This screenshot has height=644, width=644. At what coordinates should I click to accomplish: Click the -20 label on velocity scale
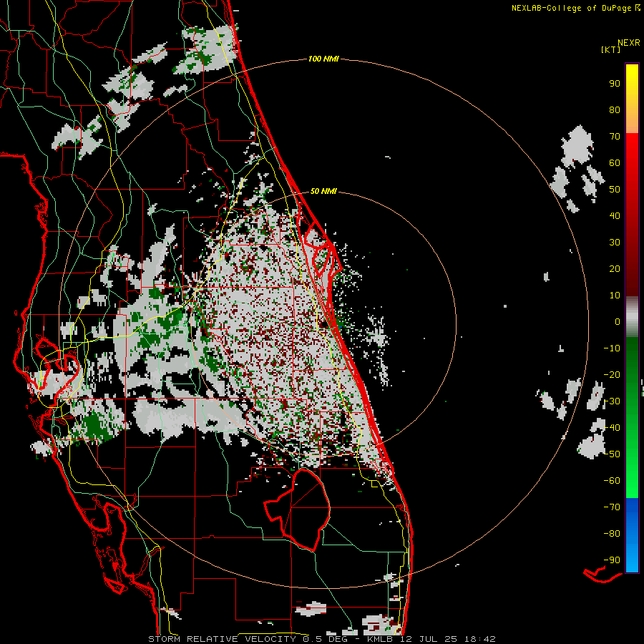click(x=612, y=374)
